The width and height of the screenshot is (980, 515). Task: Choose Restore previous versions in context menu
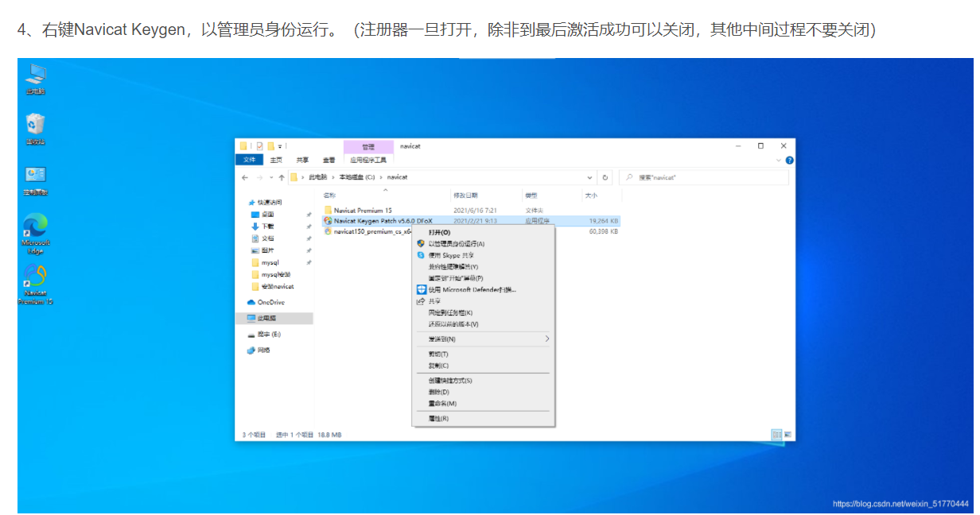pyautogui.click(x=453, y=324)
